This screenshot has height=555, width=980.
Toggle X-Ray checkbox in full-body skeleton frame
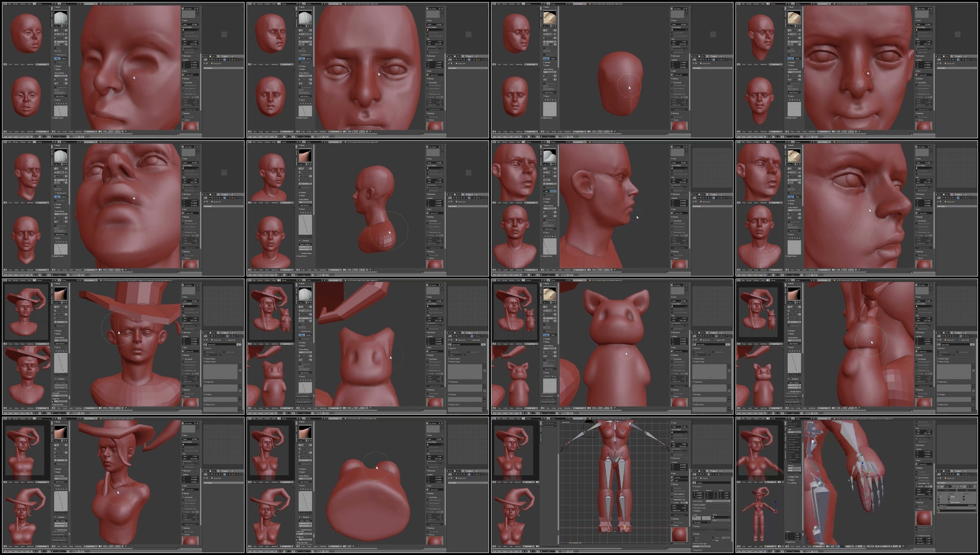pos(713,540)
